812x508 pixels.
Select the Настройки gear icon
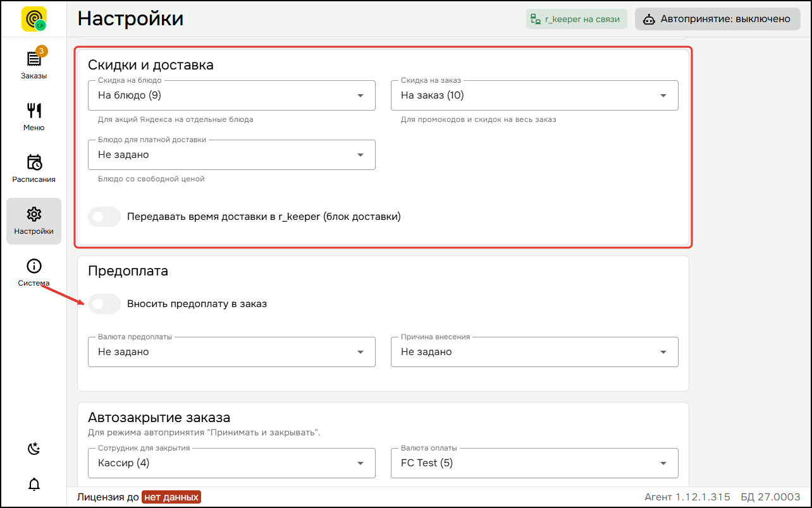coord(34,214)
